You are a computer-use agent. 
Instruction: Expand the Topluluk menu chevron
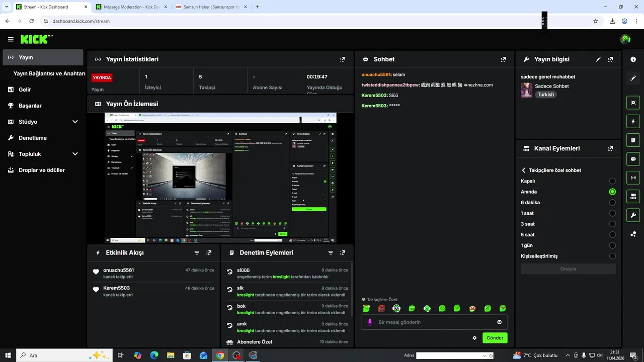(75, 154)
